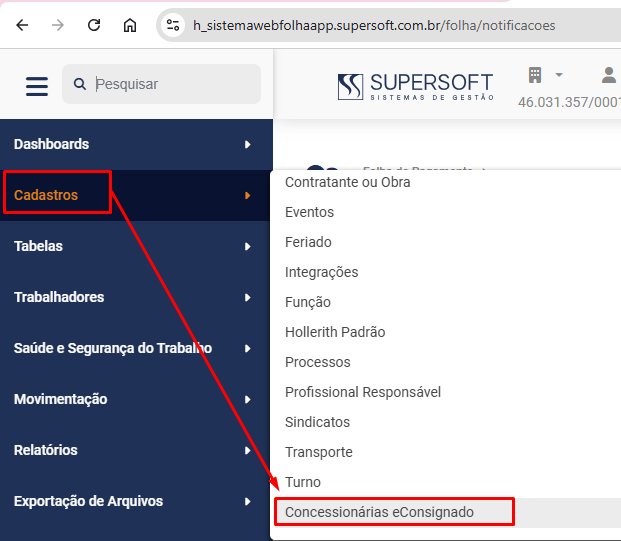Open the browser home page icon
Screen dimensions: 621x541
(130, 25)
